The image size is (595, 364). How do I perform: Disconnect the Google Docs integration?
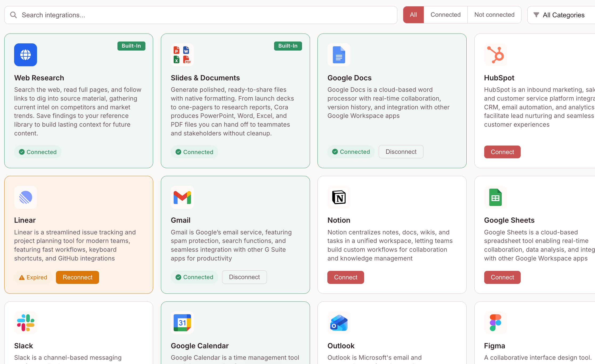coord(401,152)
